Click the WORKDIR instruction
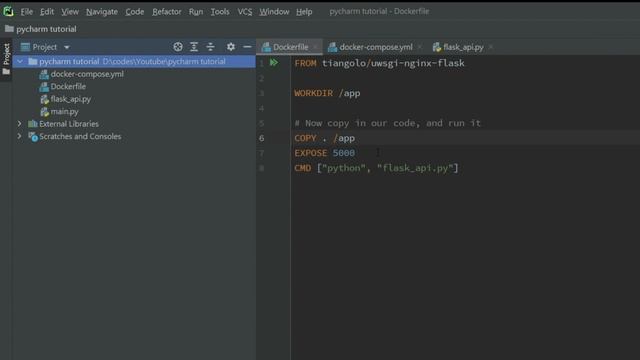 pos(313,93)
